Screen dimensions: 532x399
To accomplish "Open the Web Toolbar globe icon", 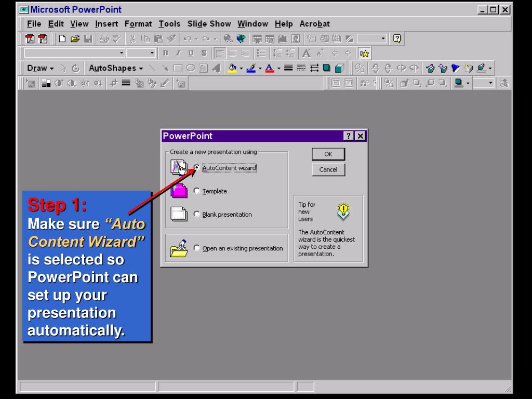I will point(241,38).
